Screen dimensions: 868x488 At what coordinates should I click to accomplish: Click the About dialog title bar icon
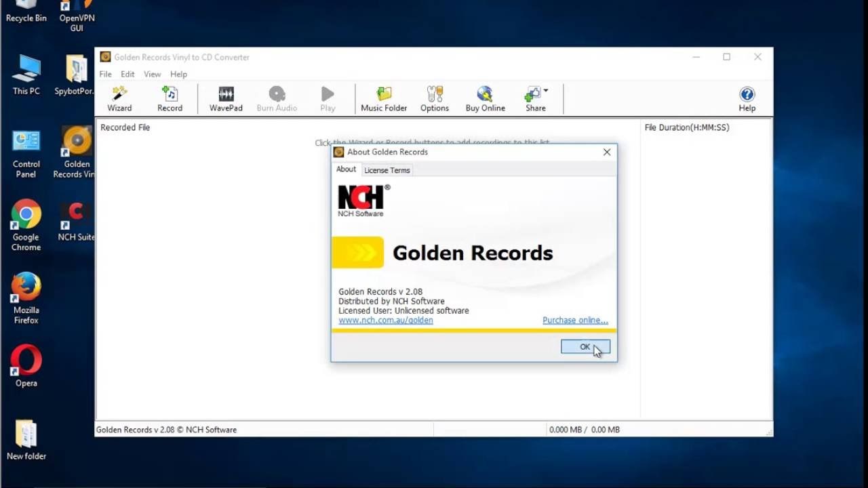[338, 152]
